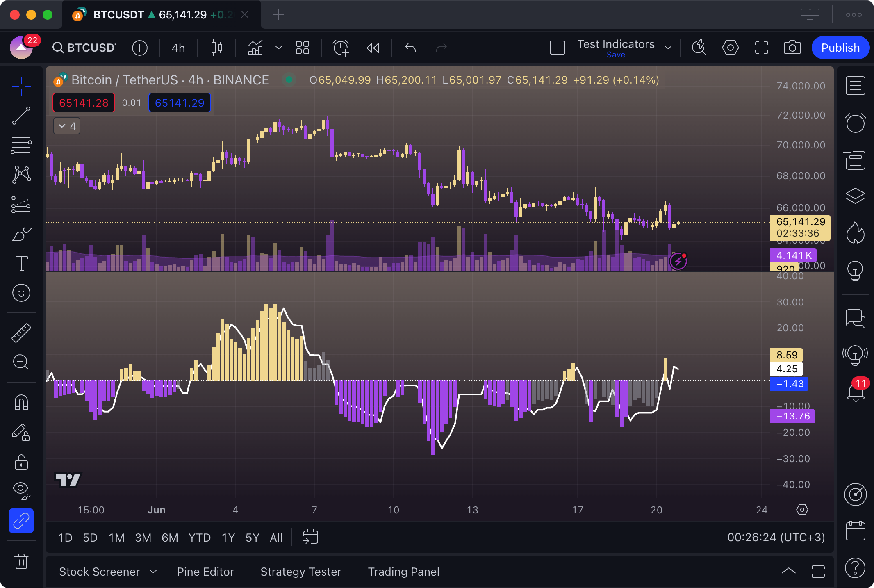Viewport: 874px width, 588px height.
Task: Switch to the Strategy Tester tab
Action: 300,572
